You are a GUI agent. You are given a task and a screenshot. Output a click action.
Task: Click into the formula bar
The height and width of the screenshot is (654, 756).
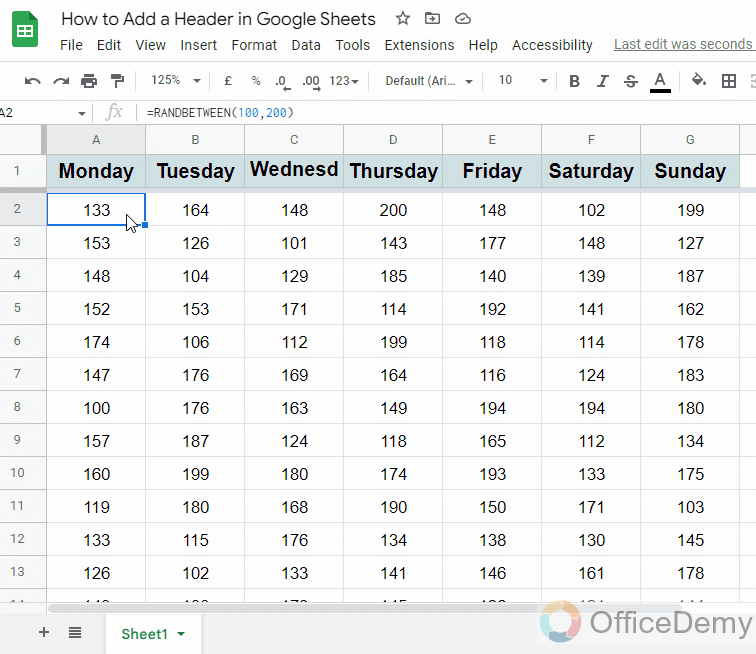[x=448, y=113]
